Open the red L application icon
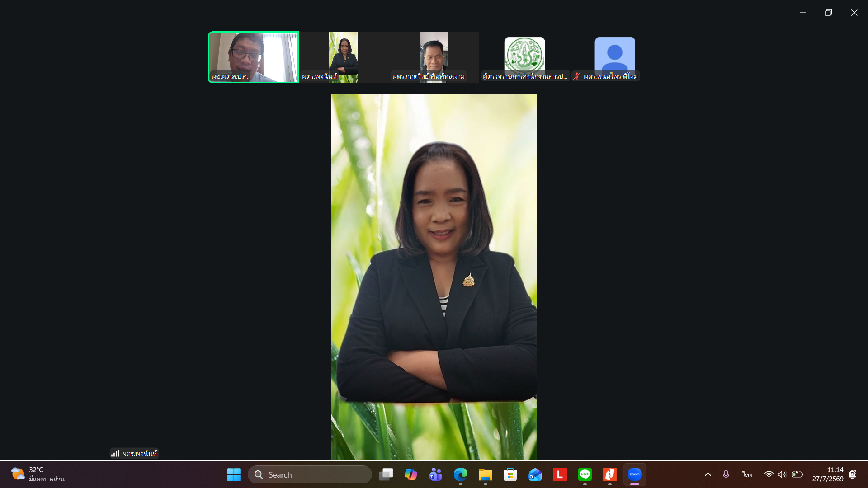 [x=560, y=474]
